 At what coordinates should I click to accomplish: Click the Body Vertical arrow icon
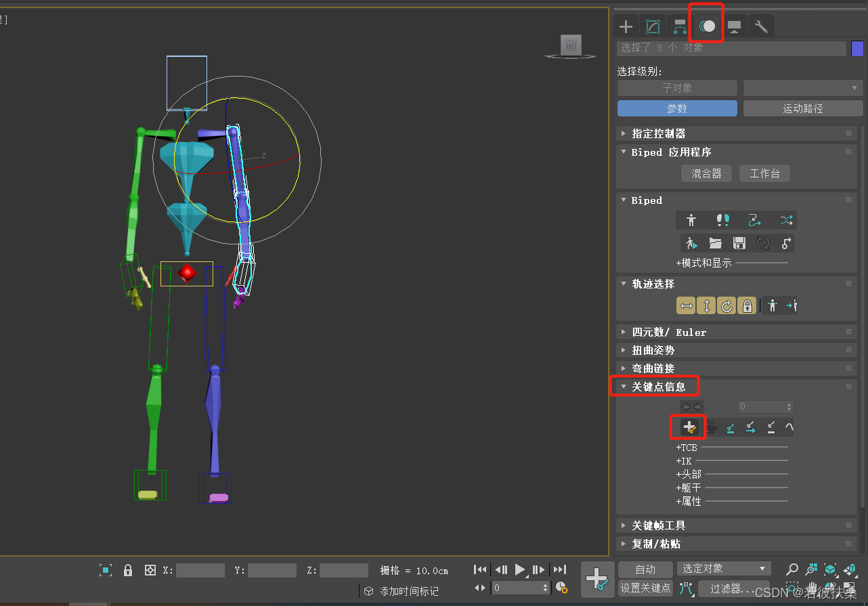(x=706, y=306)
